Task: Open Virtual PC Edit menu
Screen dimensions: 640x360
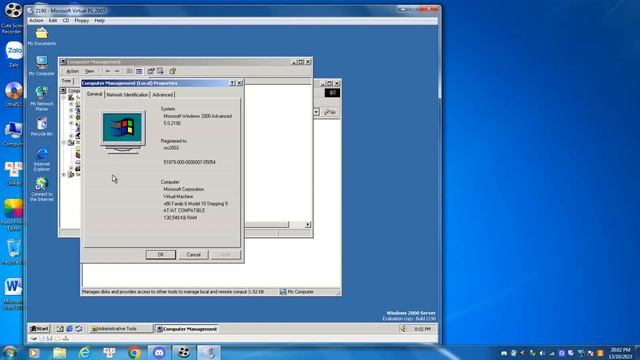Action: [x=53, y=20]
